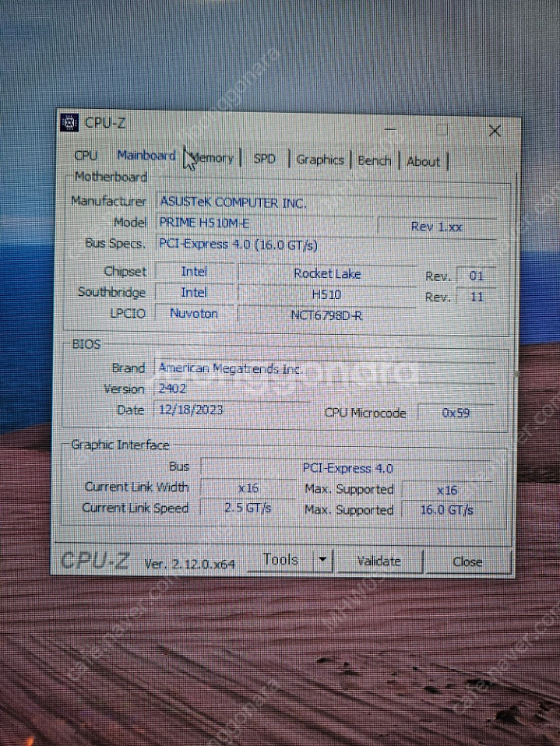Open the About tab
560x746 pixels.
[x=423, y=162]
